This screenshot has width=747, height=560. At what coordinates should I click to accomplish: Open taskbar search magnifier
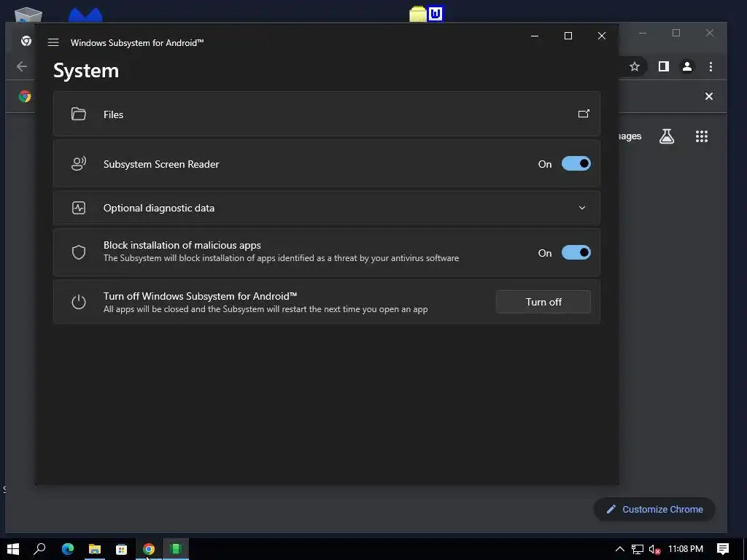coord(39,549)
